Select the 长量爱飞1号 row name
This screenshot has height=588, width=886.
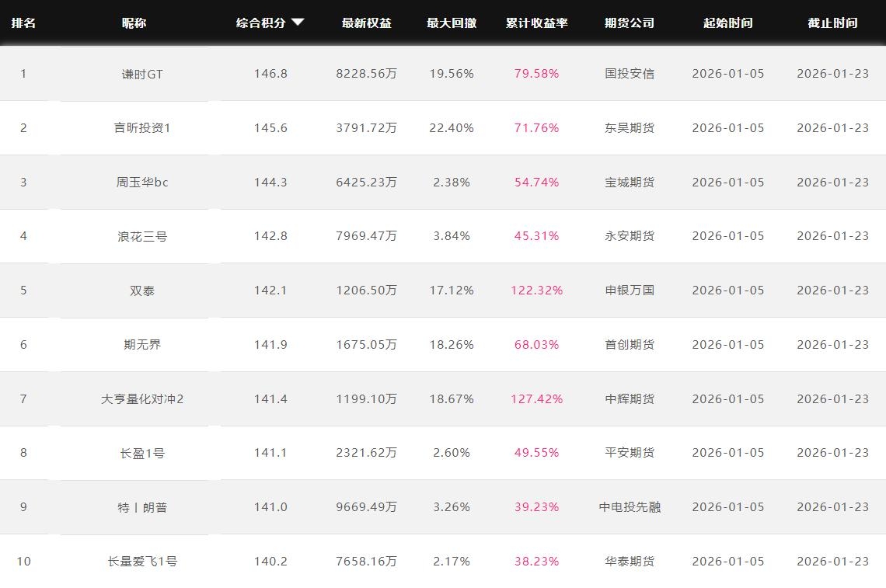142,562
